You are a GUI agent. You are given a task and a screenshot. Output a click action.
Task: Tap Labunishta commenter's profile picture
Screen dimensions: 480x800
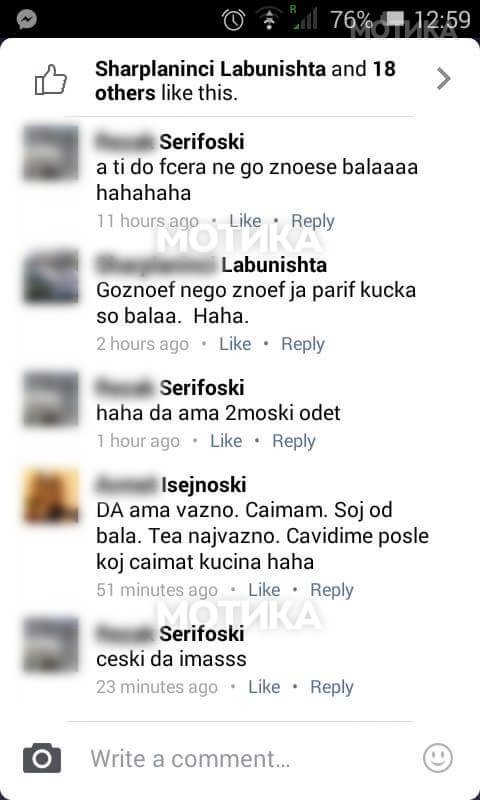pos(51,276)
